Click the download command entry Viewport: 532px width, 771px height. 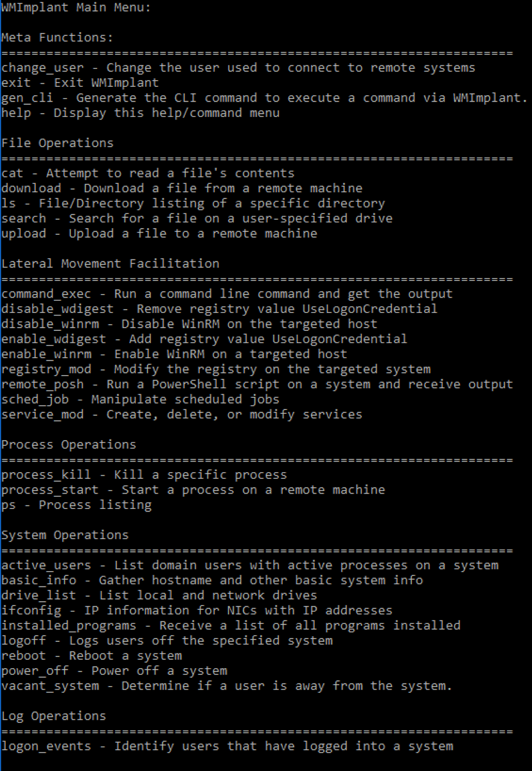(182, 188)
